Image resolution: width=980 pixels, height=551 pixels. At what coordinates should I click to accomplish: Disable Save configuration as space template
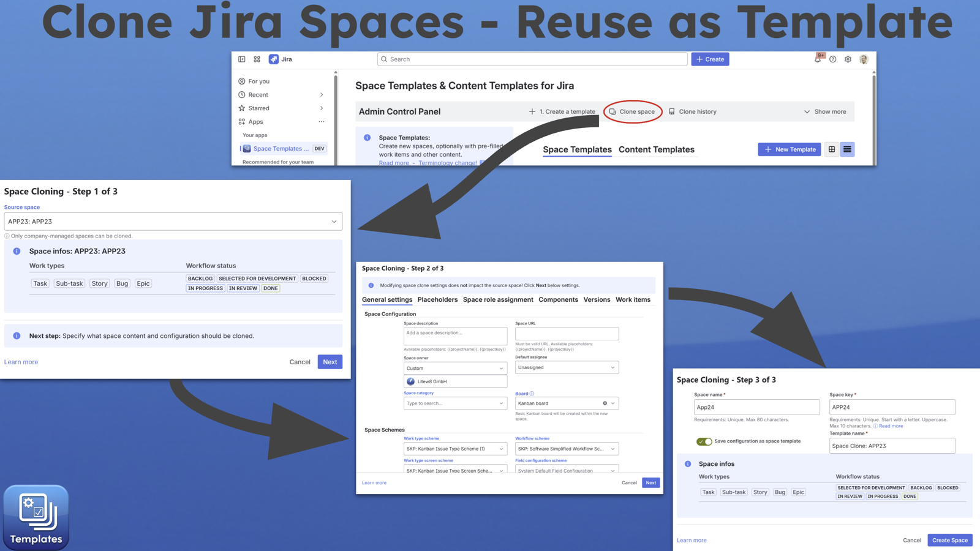pos(704,441)
